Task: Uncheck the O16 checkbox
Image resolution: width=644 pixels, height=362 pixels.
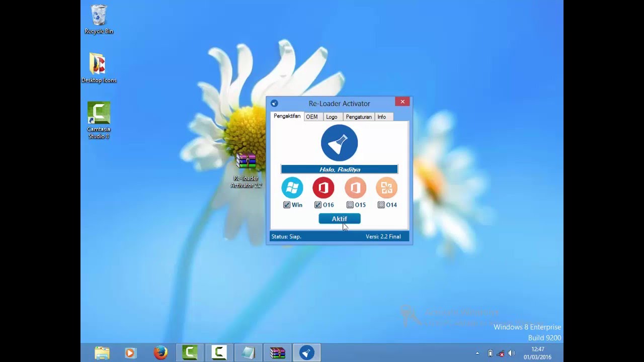Action: 318,205
